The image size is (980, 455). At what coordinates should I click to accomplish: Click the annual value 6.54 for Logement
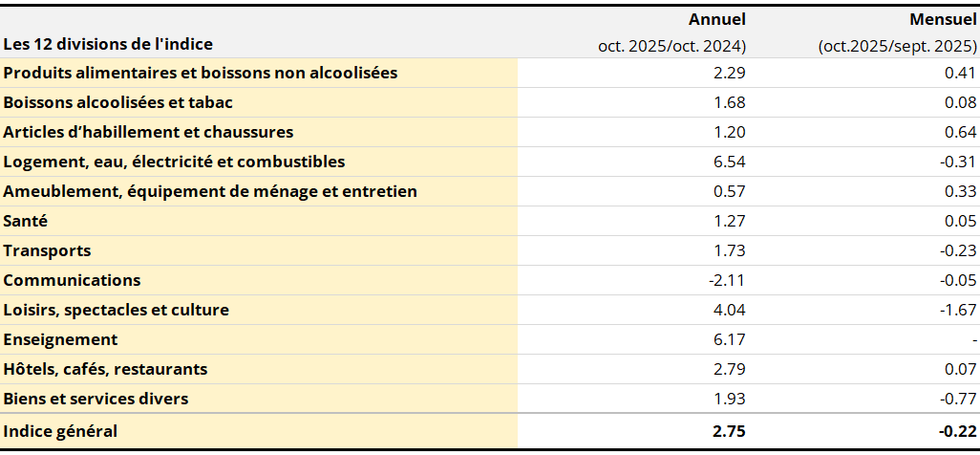730,162
